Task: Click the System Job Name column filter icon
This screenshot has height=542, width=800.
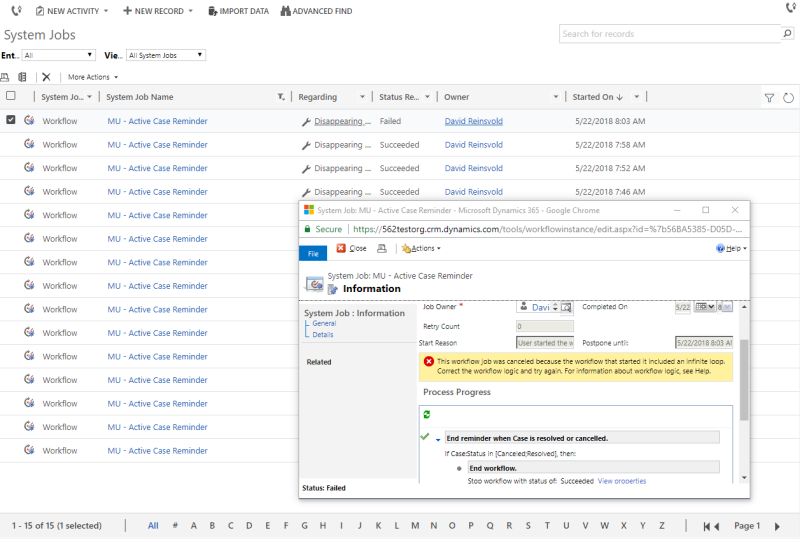Action: coord(281,97)
